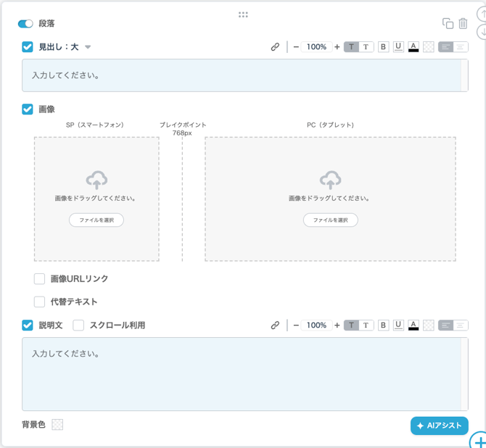Uncheck the 見出し：大 checkbox
Image resolution: width=486 pixels, height=448 pixels.
pos(28,47)
